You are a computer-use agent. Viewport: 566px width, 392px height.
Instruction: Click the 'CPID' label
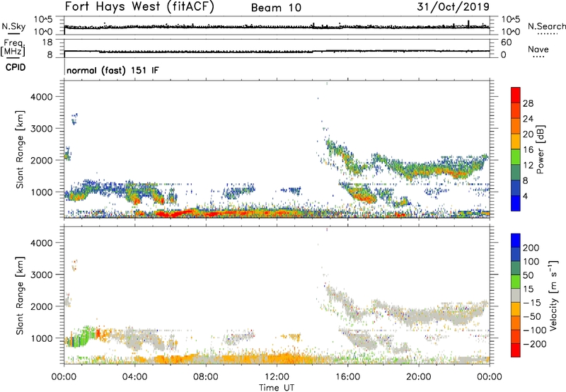coord(16,67)
